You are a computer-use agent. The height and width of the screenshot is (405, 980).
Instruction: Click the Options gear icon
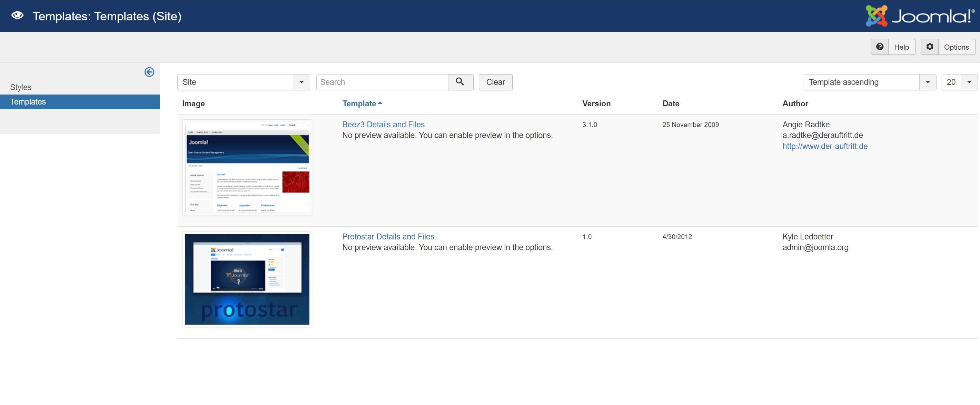tap(929, 47)
